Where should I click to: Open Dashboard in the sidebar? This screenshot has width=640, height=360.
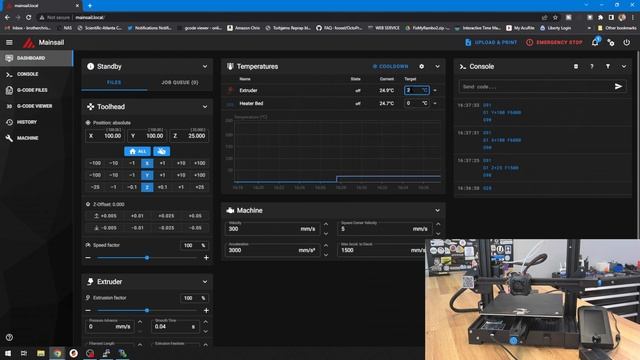pos(37,58)
